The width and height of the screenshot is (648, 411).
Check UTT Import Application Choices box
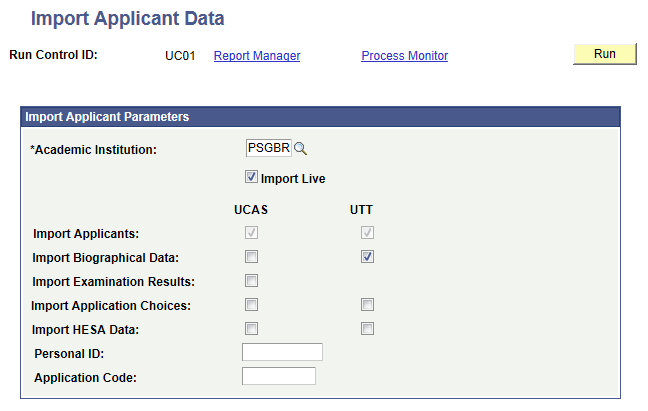click(x=368, y=305)
